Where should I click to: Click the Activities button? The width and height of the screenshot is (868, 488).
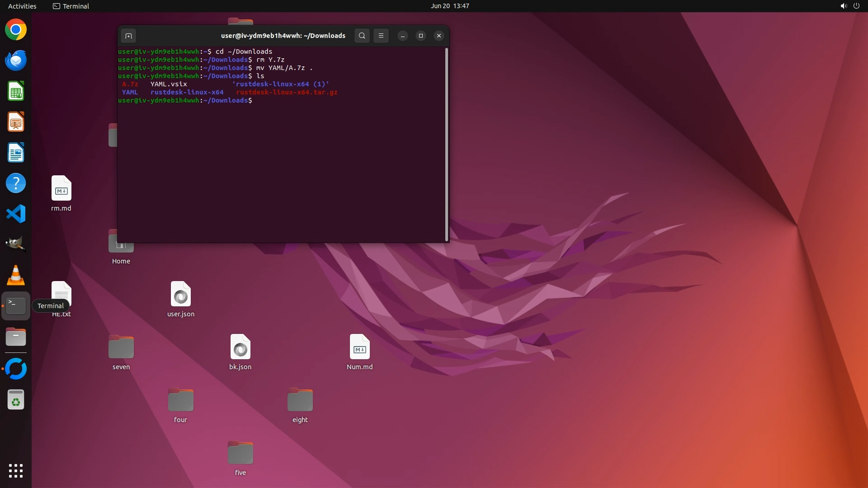pos(22,6)
